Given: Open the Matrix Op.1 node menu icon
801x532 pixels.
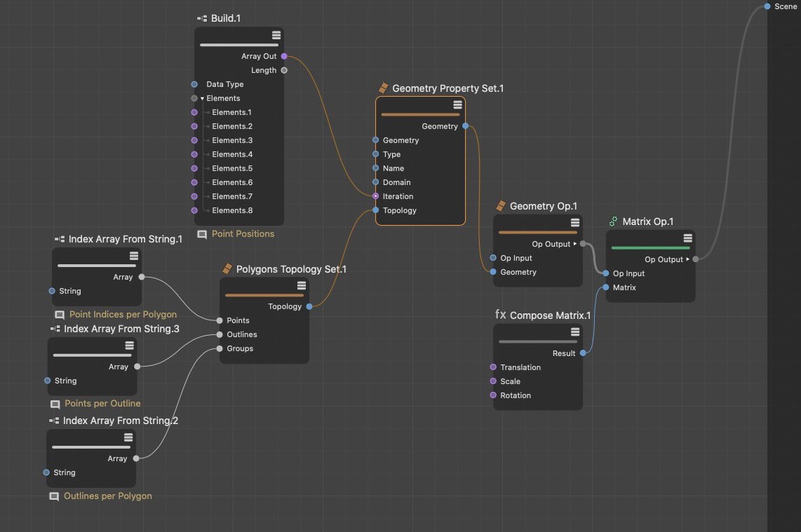Looking at the screenshot, I should pyautogui.click(x=687, y=238).
